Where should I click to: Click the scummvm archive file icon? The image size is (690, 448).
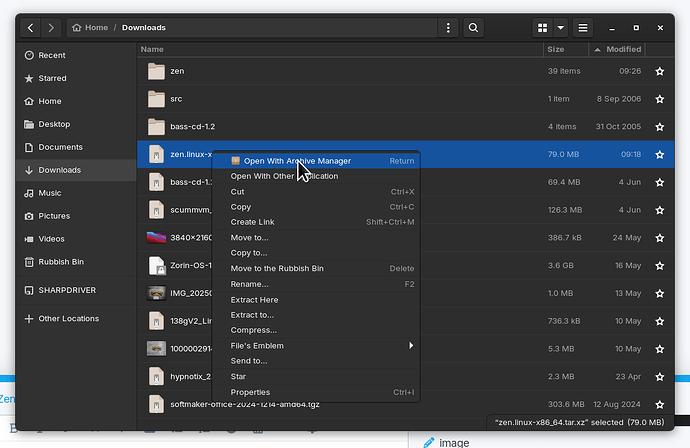(x=156, y=210)
